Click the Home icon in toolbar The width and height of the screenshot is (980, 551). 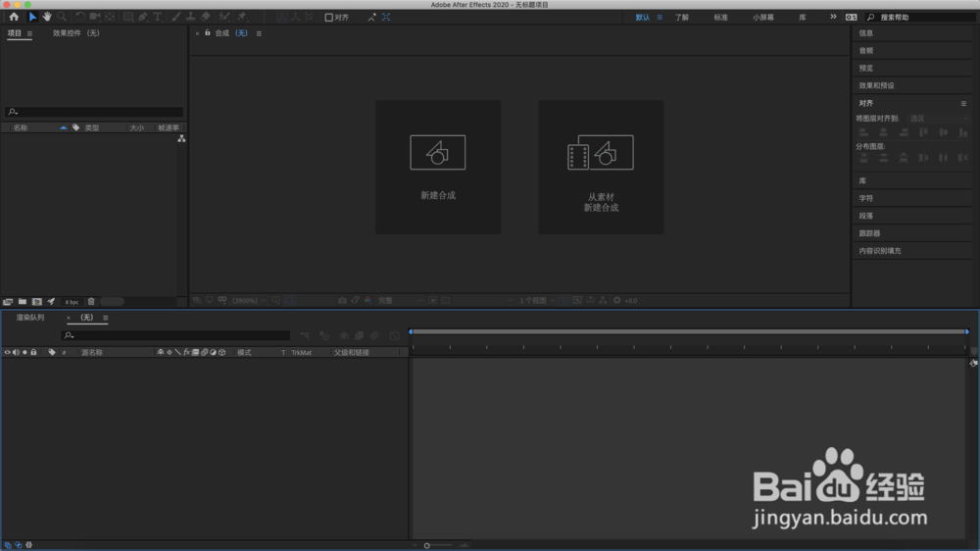pyautogui.click(x=14, y=17)
